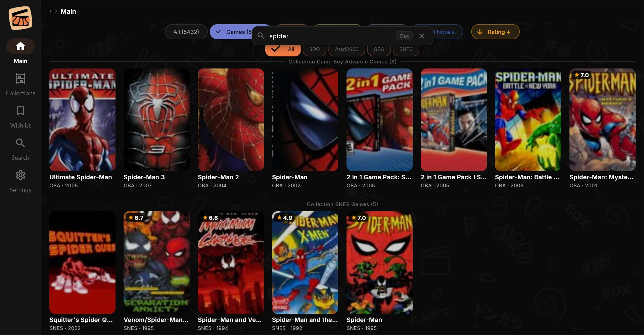Select the Atari2600 platform option
644x335 pixels.
coord(346,49)
